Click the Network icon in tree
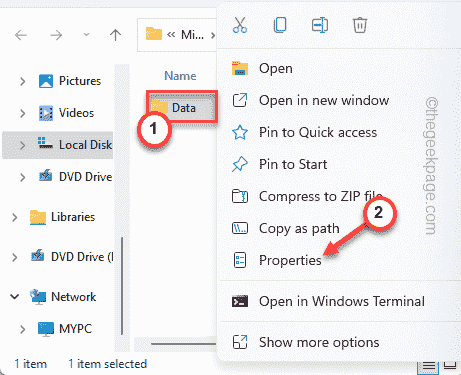Screen dimensions: 461x375 coord(38,297)
